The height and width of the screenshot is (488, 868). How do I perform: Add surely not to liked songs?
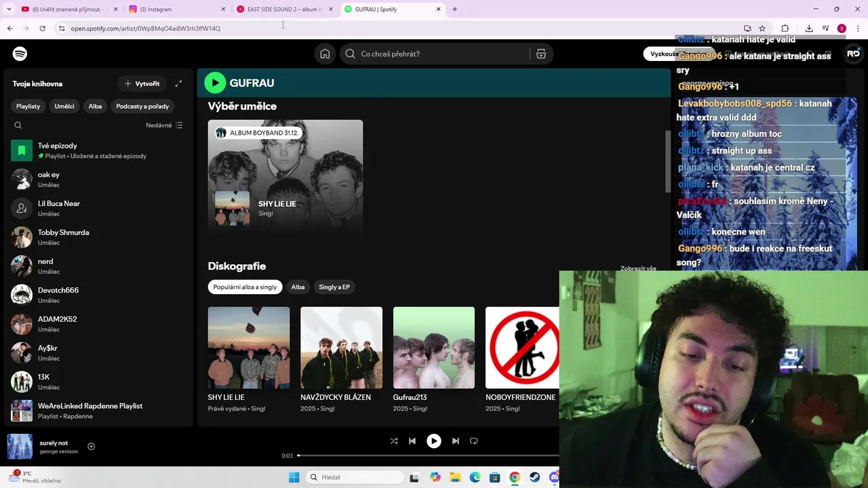91,446
